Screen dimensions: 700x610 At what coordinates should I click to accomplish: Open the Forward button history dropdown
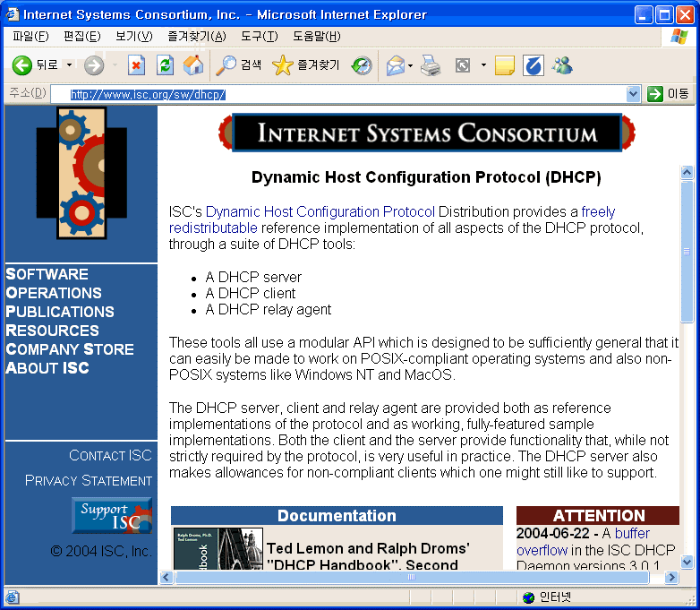(115, 65)
